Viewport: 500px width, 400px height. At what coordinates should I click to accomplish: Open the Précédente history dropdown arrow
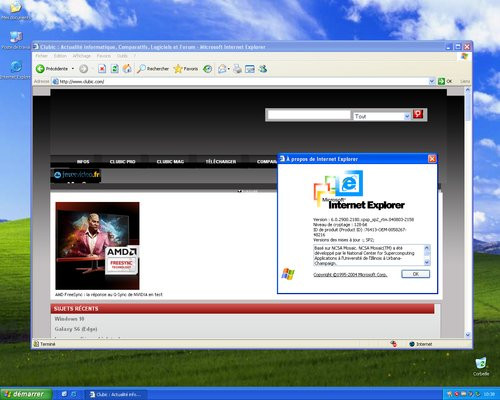pyautogui.click(x=73, y=69)
